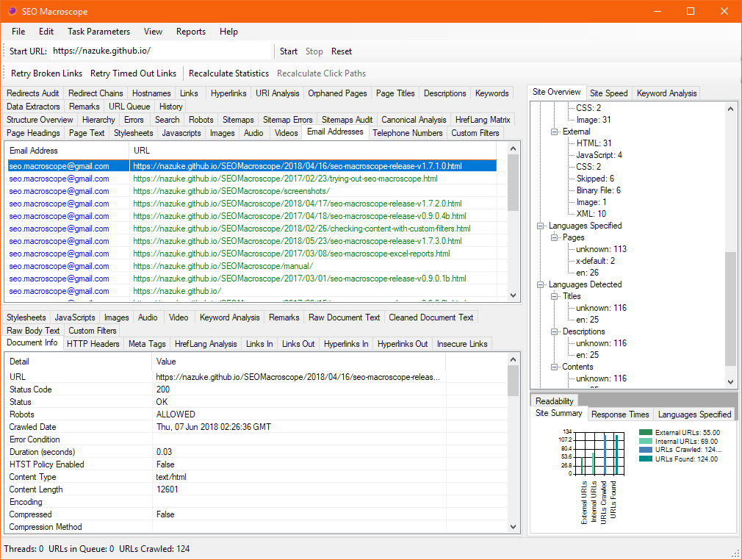The width and height of the screenshot is (742, 560).
Task: Select the URL ending checking-content-with-custom-filters.html
Action: tap(301, 229)
